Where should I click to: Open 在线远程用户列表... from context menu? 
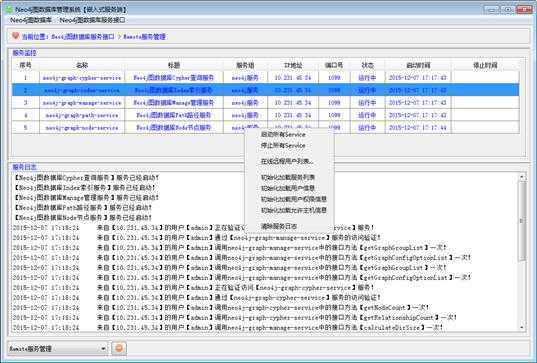click(x=287, y=161)
